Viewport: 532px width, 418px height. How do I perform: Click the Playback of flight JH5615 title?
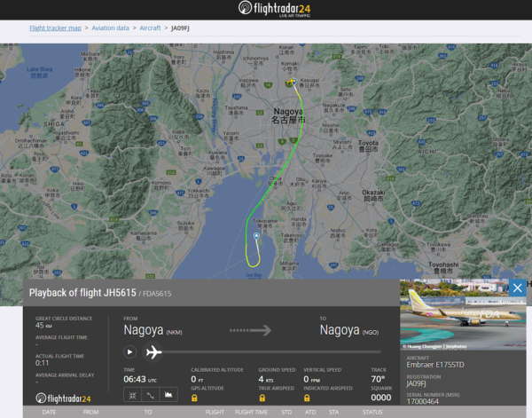click(82, 293)
